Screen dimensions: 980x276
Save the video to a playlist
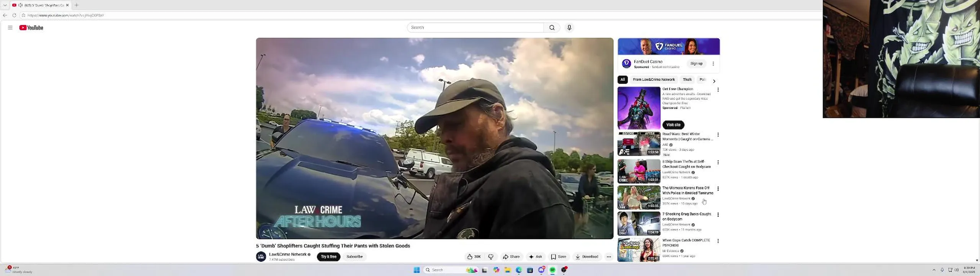(559, 257)
